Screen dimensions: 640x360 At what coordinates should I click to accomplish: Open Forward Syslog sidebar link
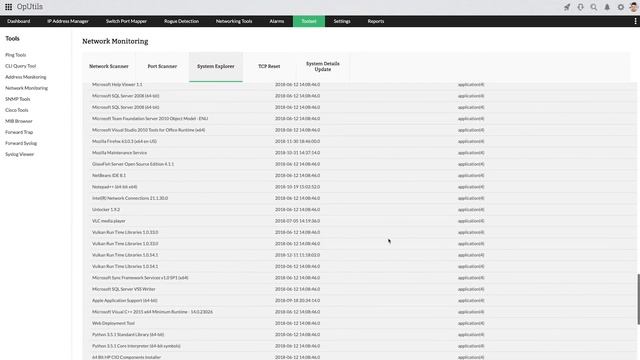(x=21, y=143)
